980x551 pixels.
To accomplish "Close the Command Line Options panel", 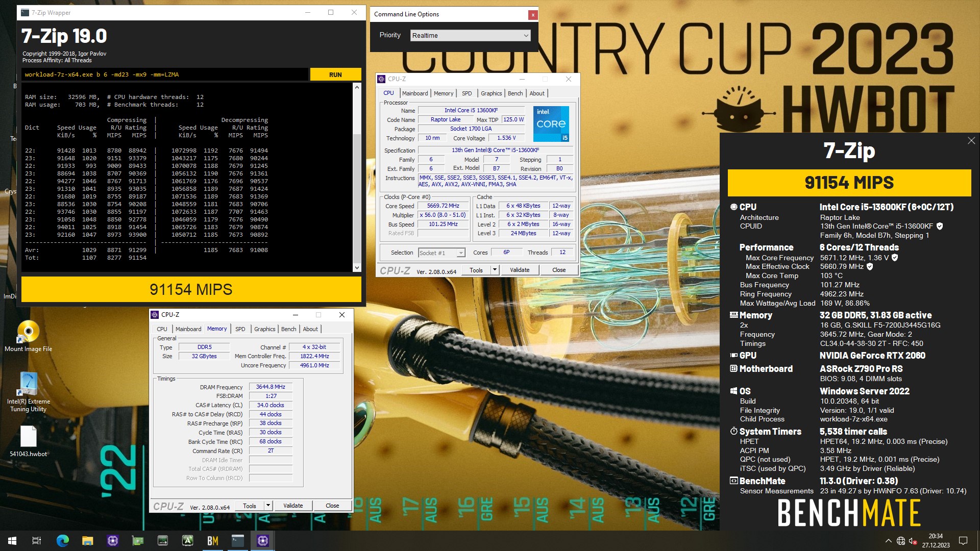I will [x=533, y=15].
